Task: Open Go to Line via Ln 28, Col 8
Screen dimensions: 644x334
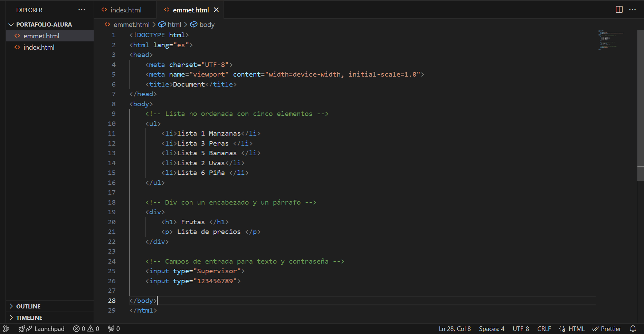Action: click(x=455, y=329)
